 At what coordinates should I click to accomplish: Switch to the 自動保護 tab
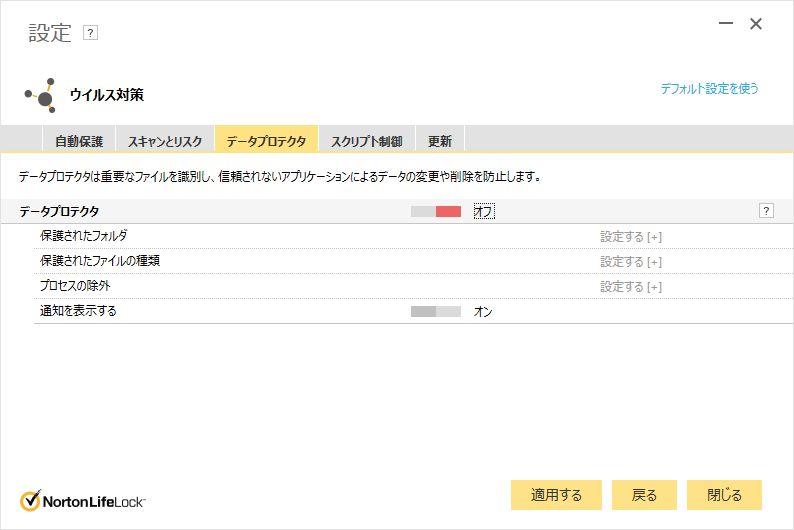(x=79, y=141)
